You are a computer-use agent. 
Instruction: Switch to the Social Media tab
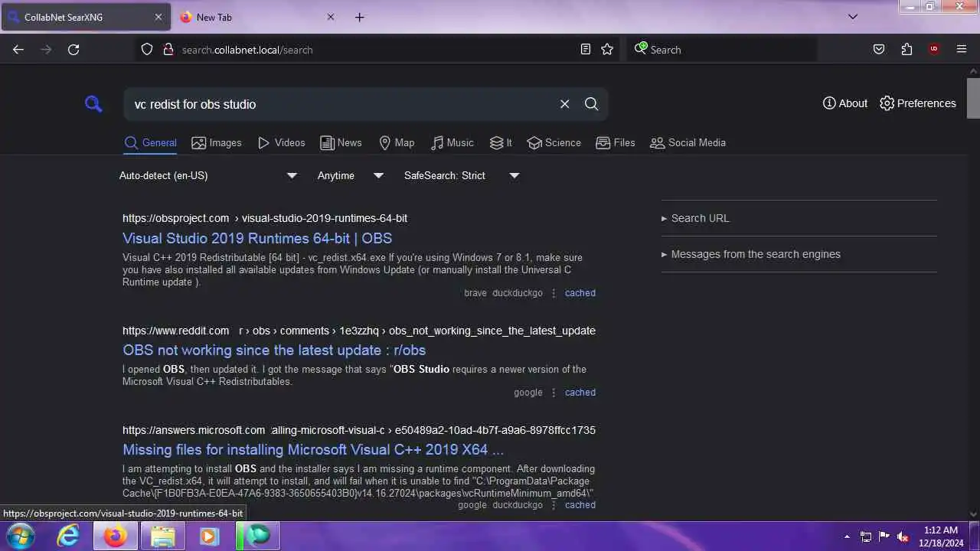pos(688,143)
